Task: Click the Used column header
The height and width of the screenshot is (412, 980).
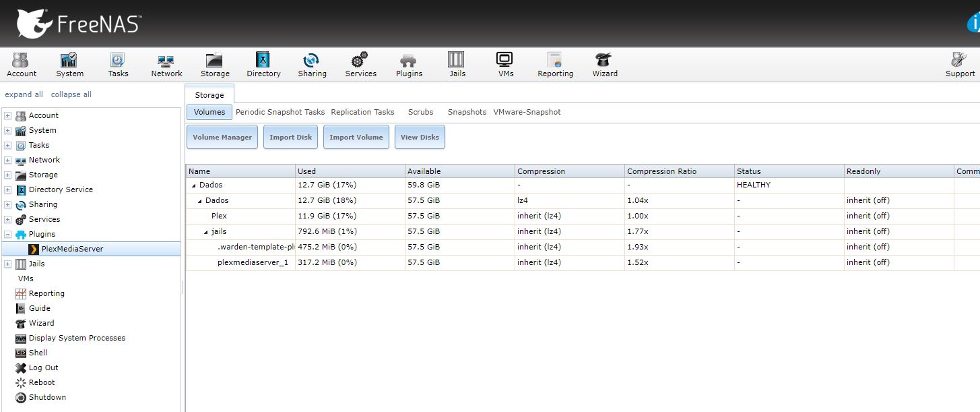Action: 350,171
